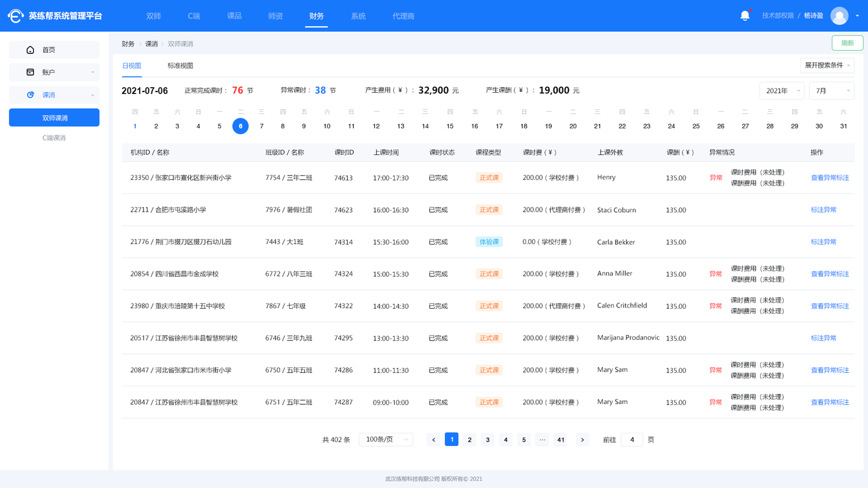This screenshot has height=488, width=868.
Task: Open the 双师 top navigation item
Action: pos(154,16)
